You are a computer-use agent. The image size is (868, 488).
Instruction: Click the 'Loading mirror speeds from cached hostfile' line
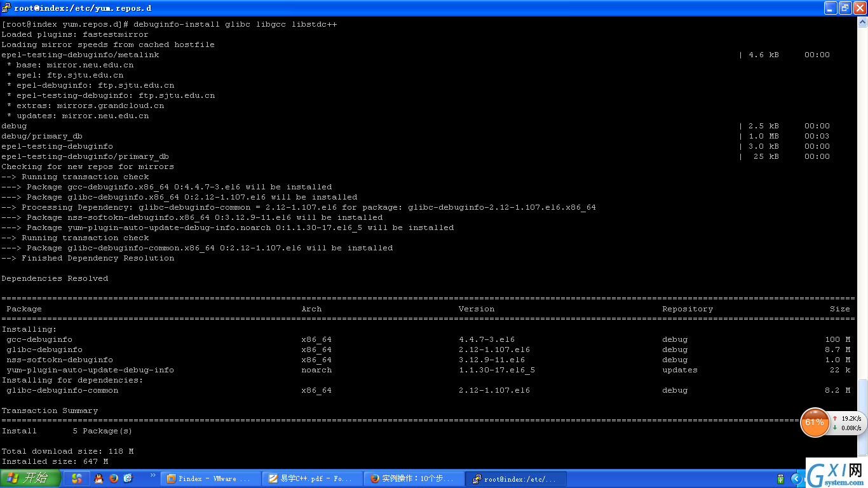pyautogui.click(x=108, y=44)
